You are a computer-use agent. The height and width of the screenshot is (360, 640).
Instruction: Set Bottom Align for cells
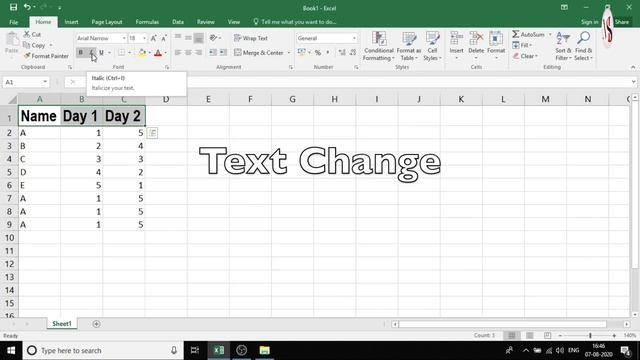click(x=198, y=38)
